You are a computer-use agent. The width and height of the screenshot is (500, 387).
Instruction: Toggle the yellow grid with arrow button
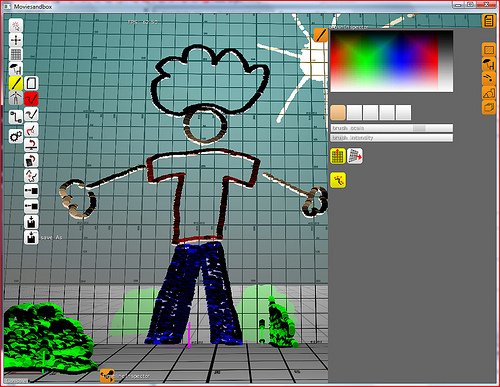(x=338, y=156)
